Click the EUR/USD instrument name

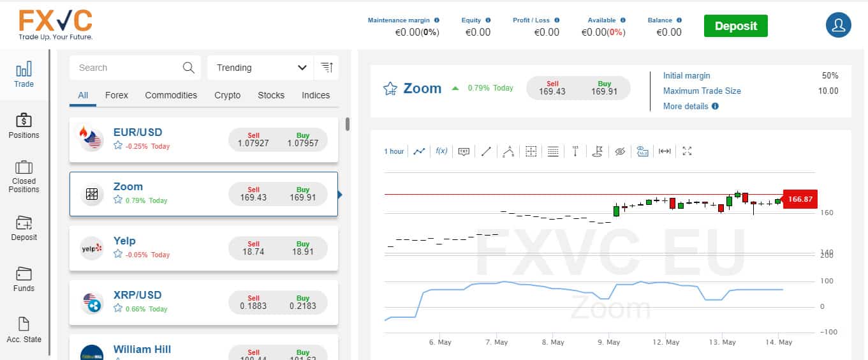(138, 132)
